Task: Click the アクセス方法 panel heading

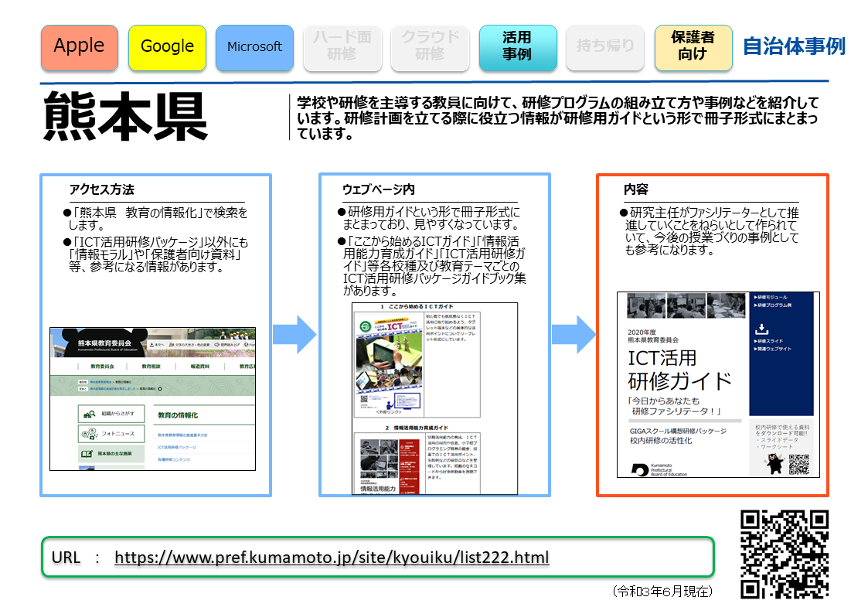Action: (102, 190)
